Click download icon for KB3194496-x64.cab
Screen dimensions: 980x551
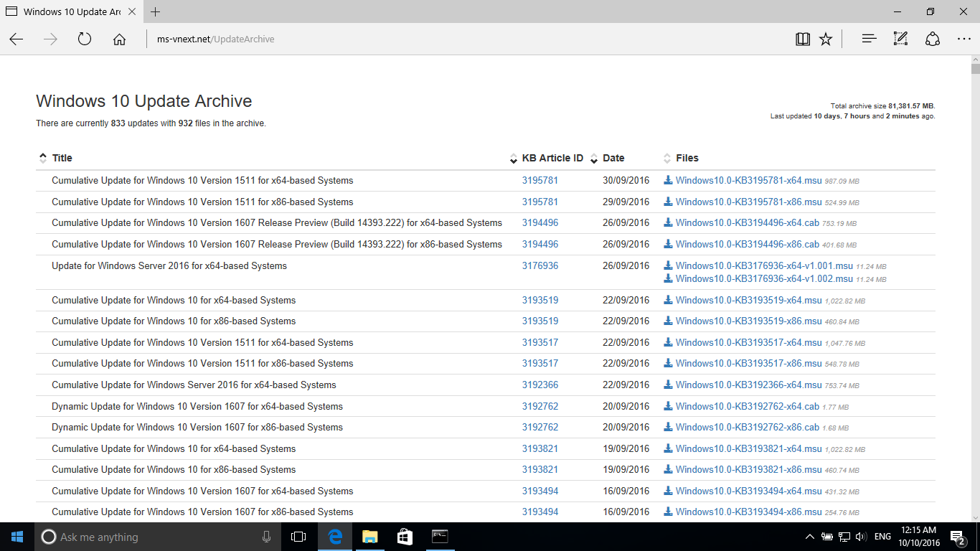668,223
